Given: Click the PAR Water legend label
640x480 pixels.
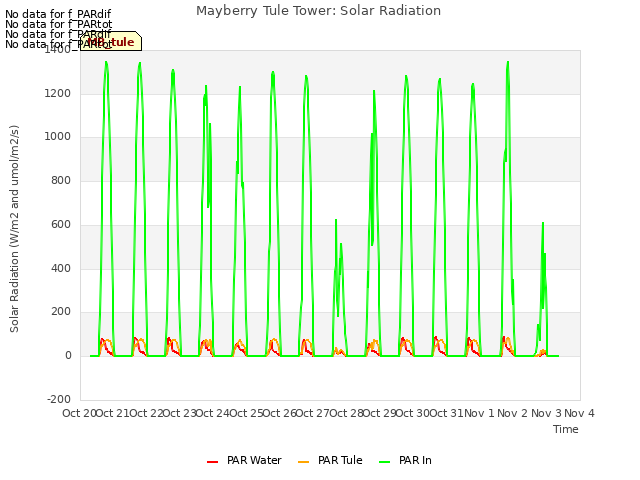Looking at the screenshot, I should click(254, 460).
